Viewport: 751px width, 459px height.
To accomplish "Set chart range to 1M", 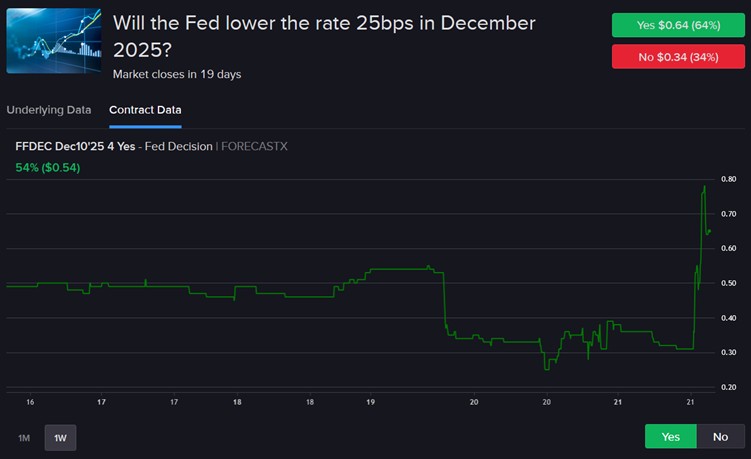I will tap(23, 437).
